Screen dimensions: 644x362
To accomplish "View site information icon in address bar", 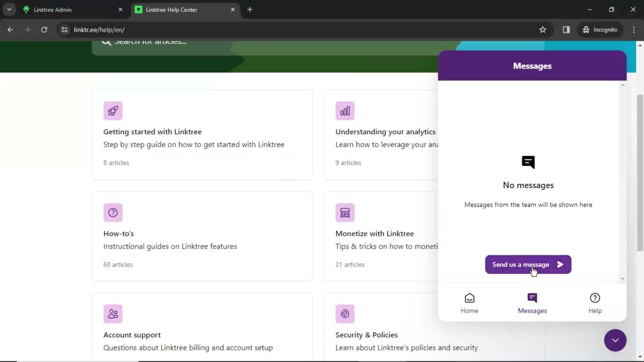I will coord(64,29).
